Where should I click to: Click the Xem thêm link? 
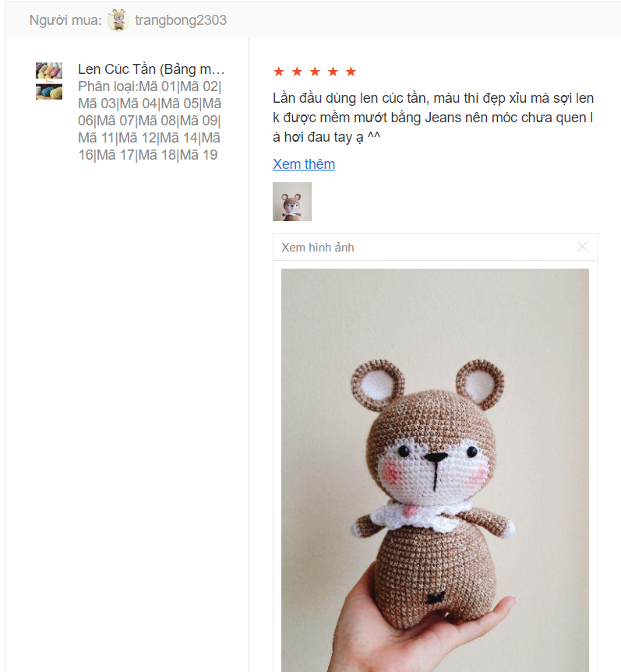pyautogui.click(x=304, y=164)
